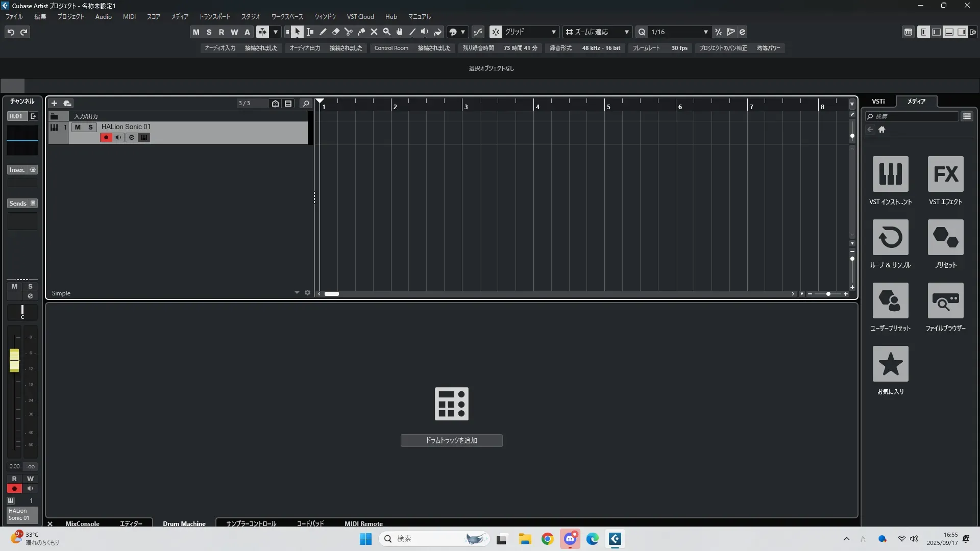Screen dimensions: 980x551
Task: Select the Zoom magnifier tool
Action: coord(387,32)
